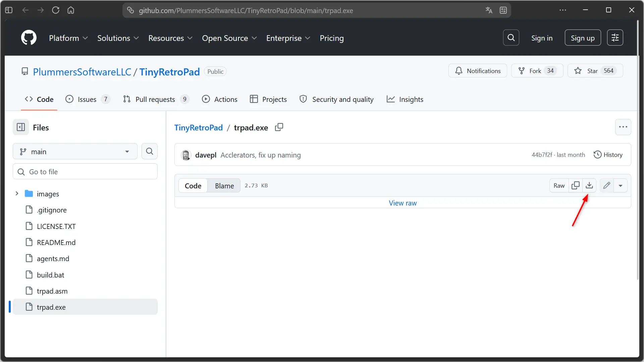Open the Actions tab
Screen dimensions: 644x362
click(x=220, y=99)
